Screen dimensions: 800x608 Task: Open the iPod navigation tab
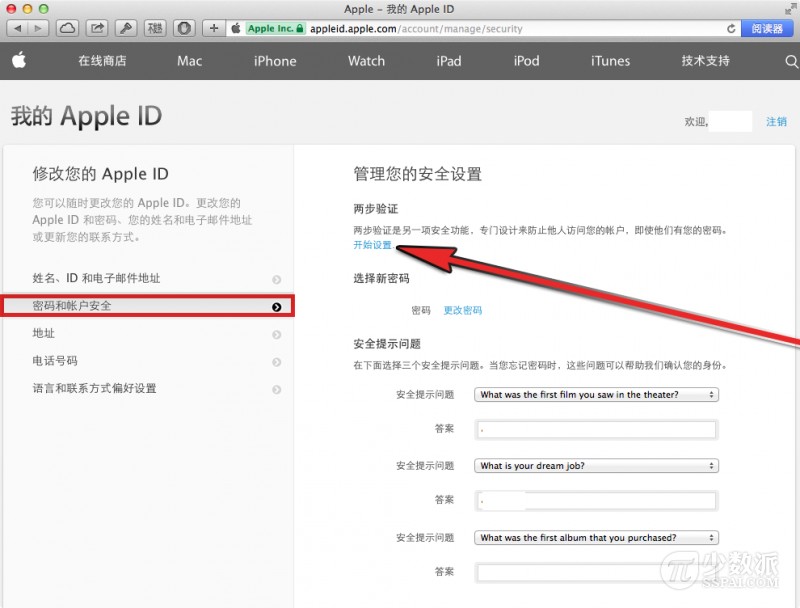(527, 61)
